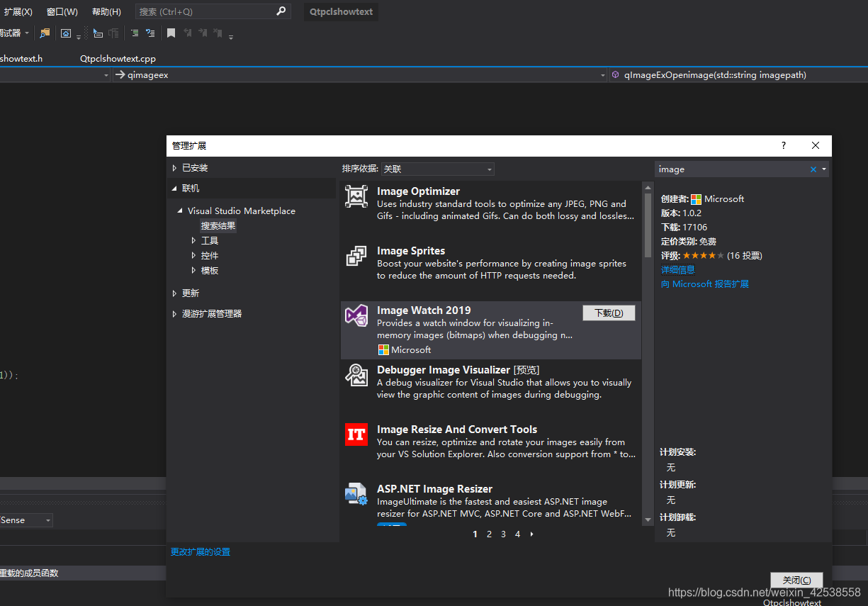Click the Debugger Image Visualizer magnifier icon
The width and height of the screenshot is (868, 606).
pyautogui.click(x=356, y=375)
